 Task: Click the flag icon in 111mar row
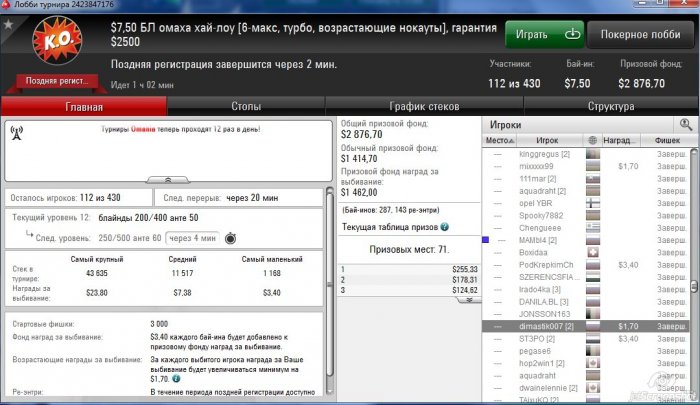(x=593, y=179)
